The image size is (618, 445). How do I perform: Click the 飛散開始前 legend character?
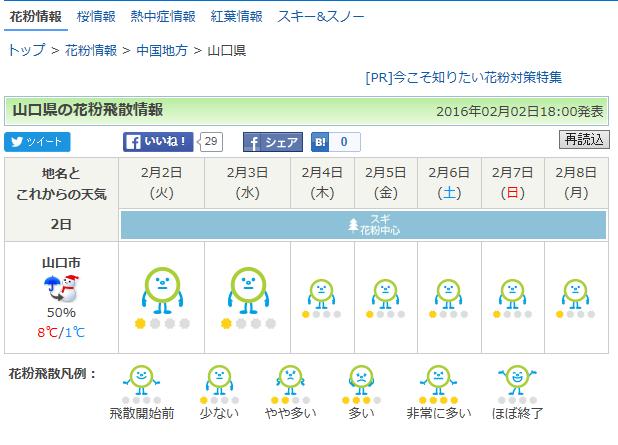pos(141,380)
